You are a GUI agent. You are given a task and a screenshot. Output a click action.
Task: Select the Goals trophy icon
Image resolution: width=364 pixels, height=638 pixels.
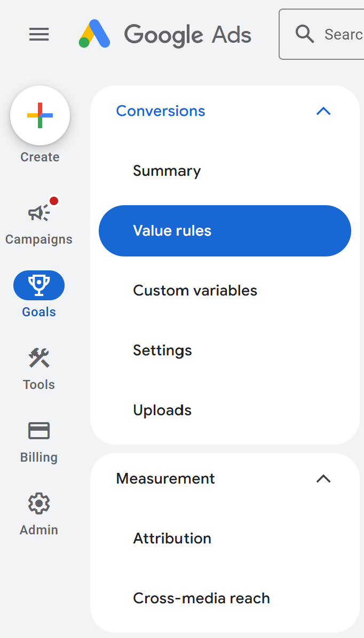tap(39, 285)
